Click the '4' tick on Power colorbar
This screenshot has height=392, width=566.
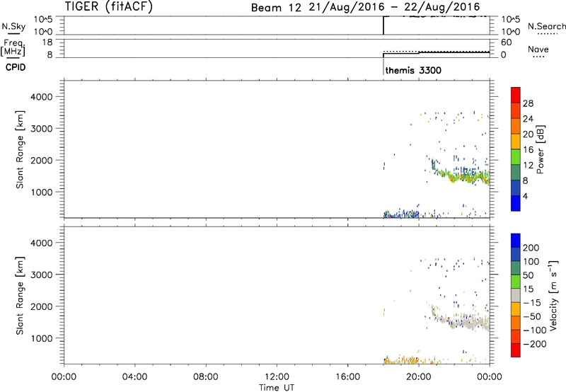[x=525, y=196]
